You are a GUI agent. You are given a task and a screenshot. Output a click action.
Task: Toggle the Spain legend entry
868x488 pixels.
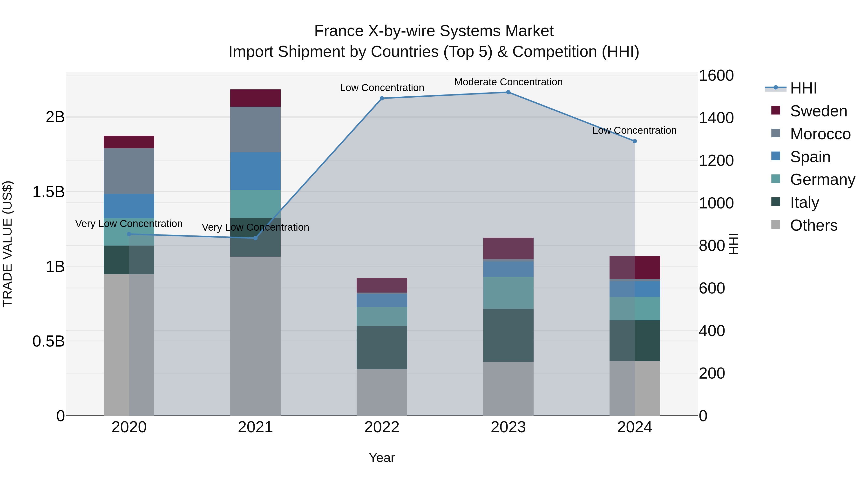tap(800, 157)
